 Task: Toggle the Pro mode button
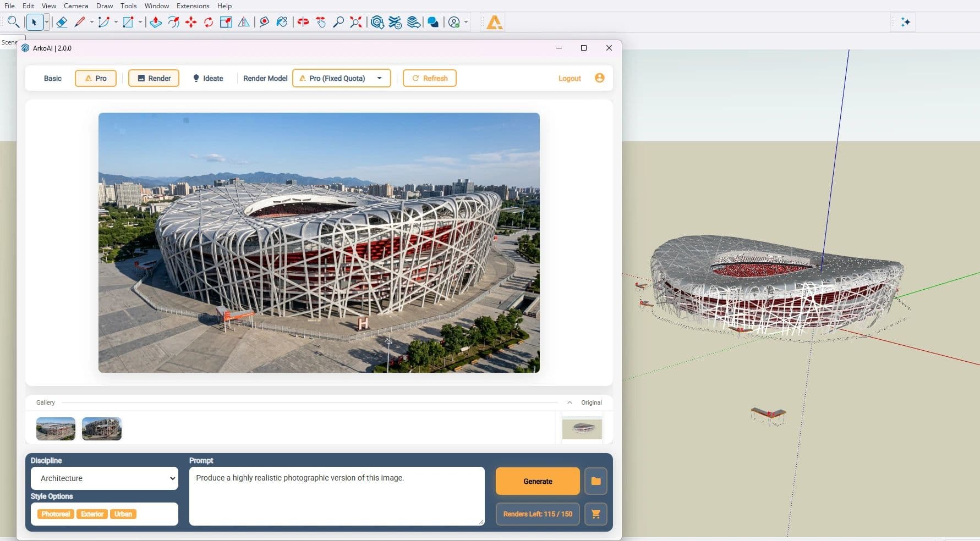pyautogui.click(x=96, y=78)
